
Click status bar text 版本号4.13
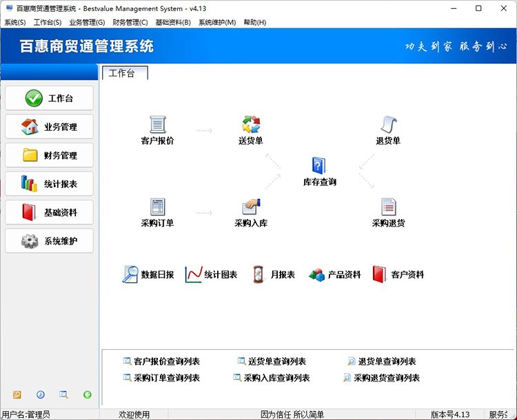[450, 414]
